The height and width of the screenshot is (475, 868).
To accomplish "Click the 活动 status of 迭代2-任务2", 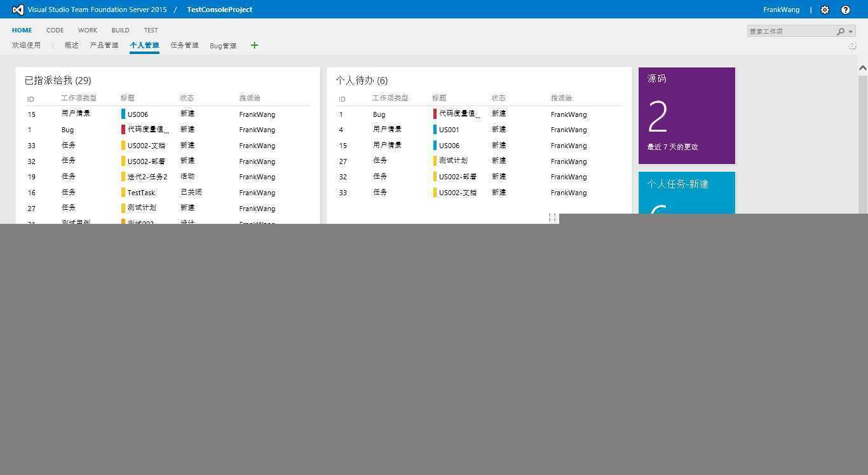I will pos(187,176).
